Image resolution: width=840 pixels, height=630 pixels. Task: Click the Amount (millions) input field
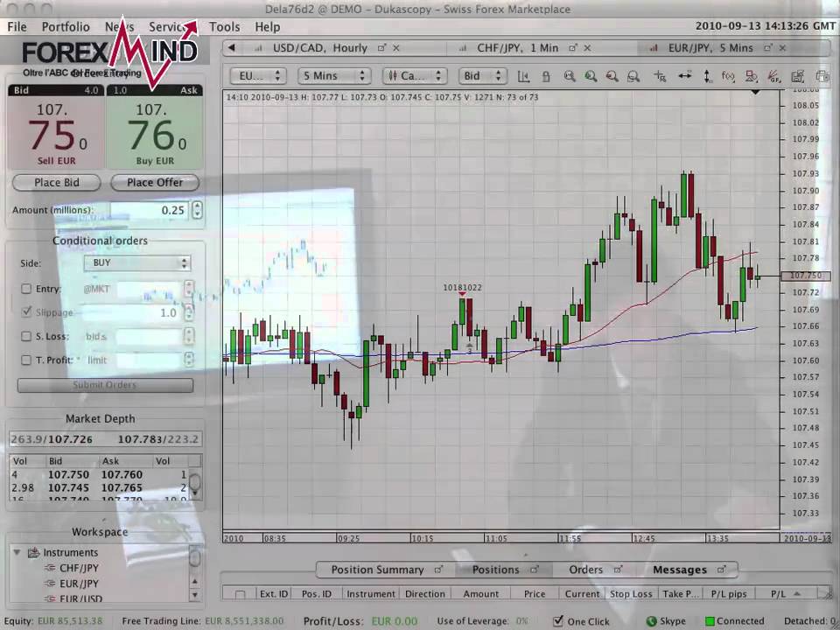150,210
